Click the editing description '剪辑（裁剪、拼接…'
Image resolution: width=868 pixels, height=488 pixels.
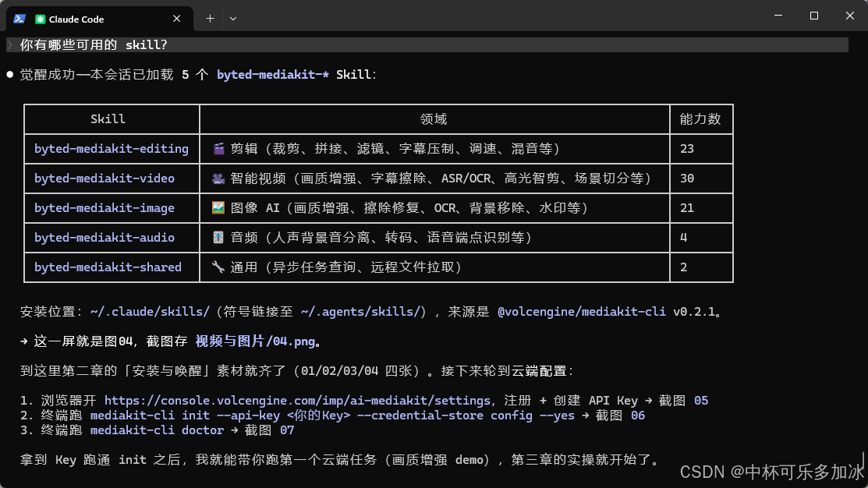point(395,149)
